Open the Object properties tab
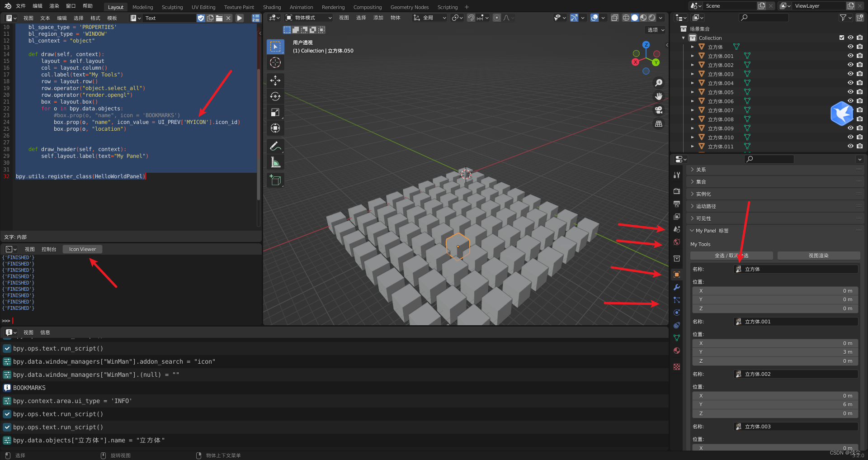Screen dimensions: 868x460 click(x=677, y=275)
